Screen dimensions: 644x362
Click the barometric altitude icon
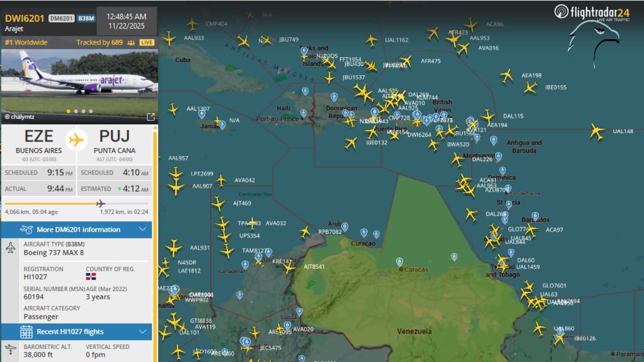pyautogui.click(x=10, y=350)
